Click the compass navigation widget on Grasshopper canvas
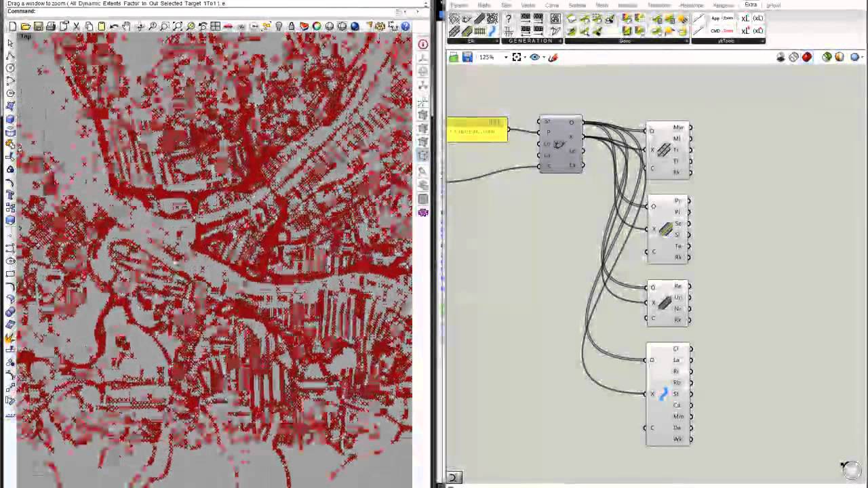868x488 pixels. coord(850,469)
